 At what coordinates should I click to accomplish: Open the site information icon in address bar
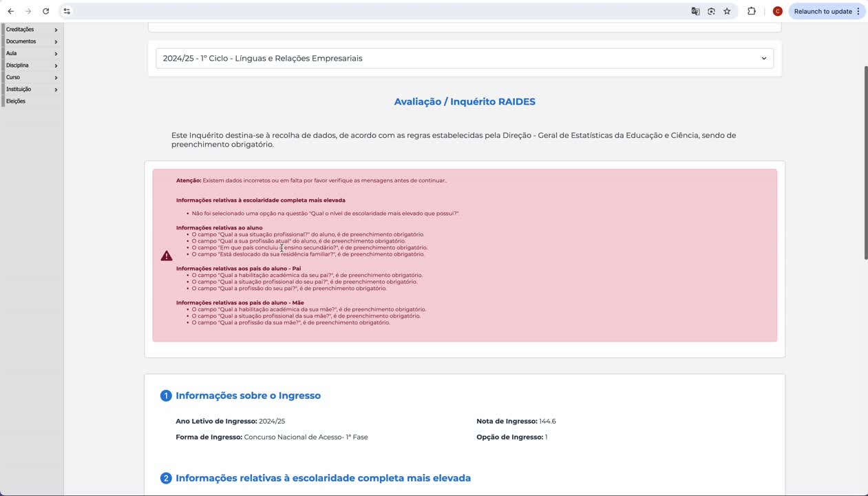click(66, 11)
